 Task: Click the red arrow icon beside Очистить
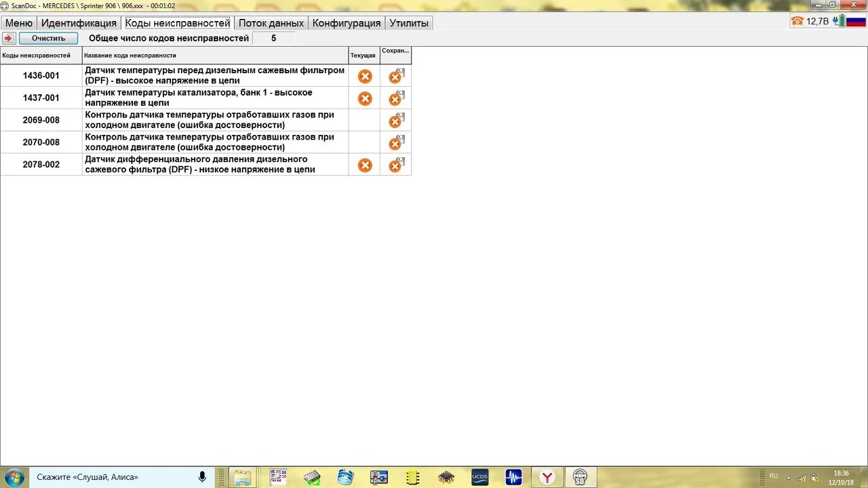9,38
